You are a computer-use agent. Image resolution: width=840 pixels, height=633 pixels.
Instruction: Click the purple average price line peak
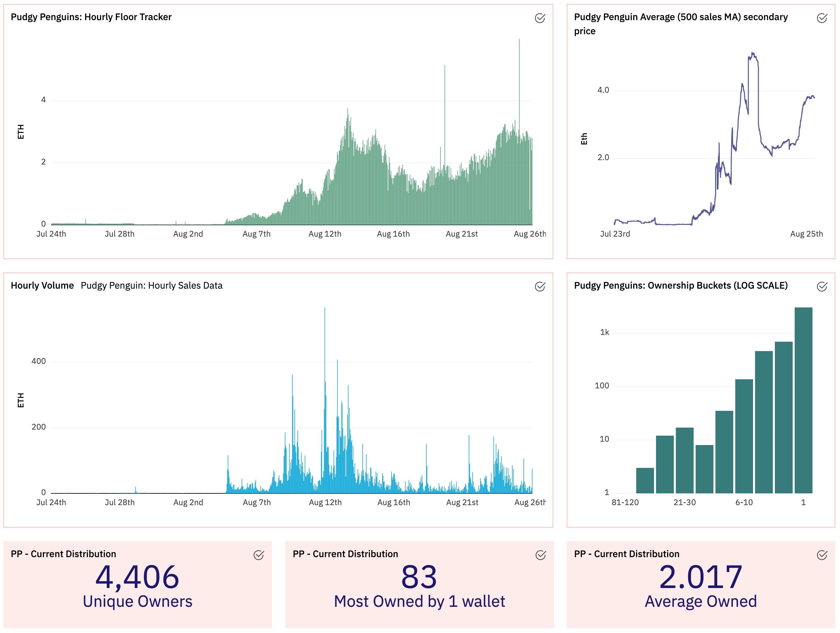(753, 54)
